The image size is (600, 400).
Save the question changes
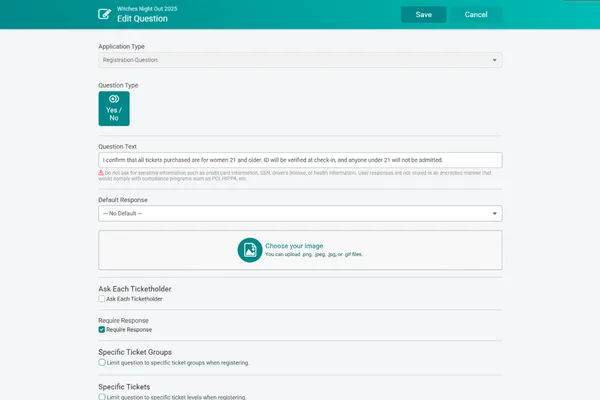tap(423, 14)
